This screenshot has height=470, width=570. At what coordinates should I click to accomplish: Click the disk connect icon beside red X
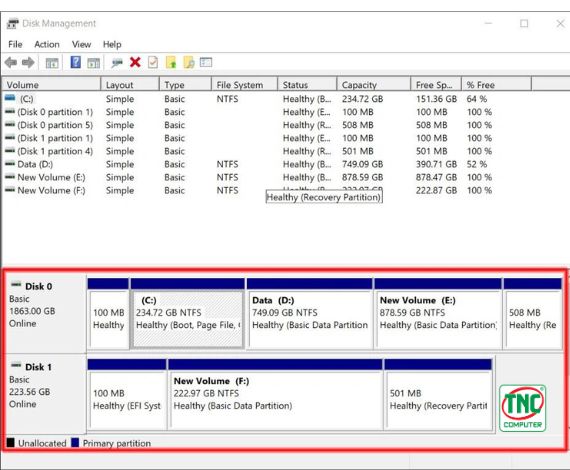117,63
